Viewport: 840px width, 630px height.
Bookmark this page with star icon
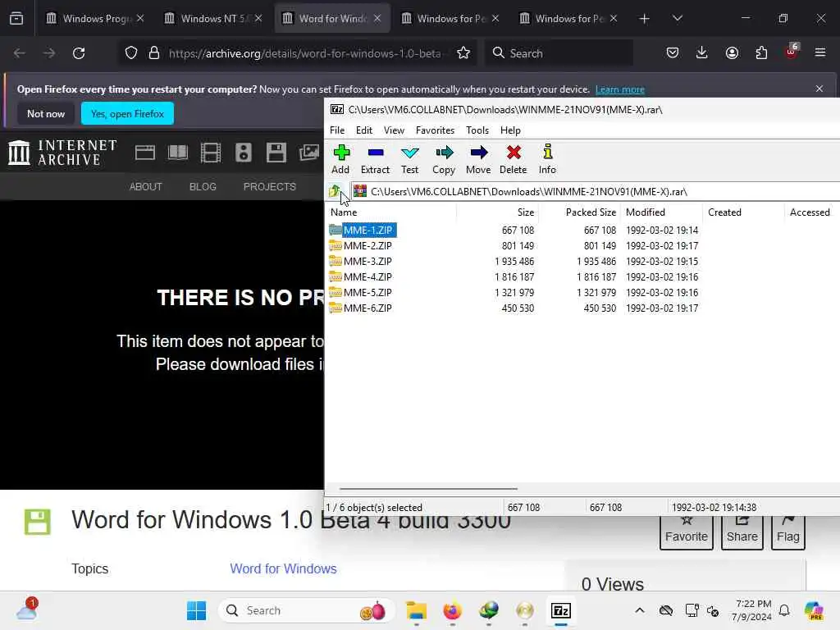(463, 53)
